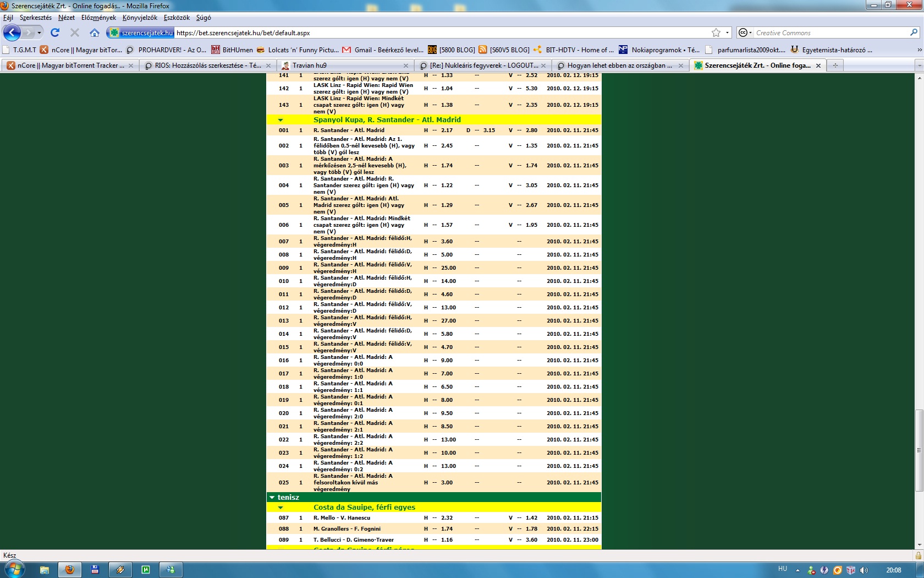Open the PROHARDVER bookmark
Image resolution: width=924 pixels, height=578 pixels.
click(x=166, y=50)
